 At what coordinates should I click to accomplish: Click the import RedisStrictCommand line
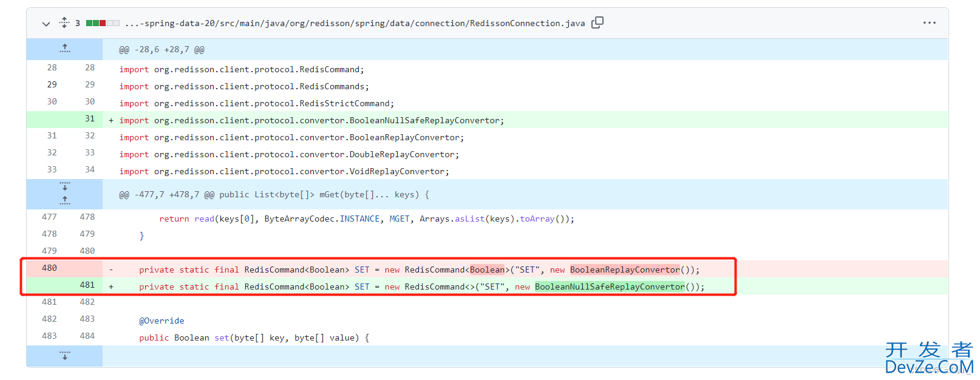[256, 104]
